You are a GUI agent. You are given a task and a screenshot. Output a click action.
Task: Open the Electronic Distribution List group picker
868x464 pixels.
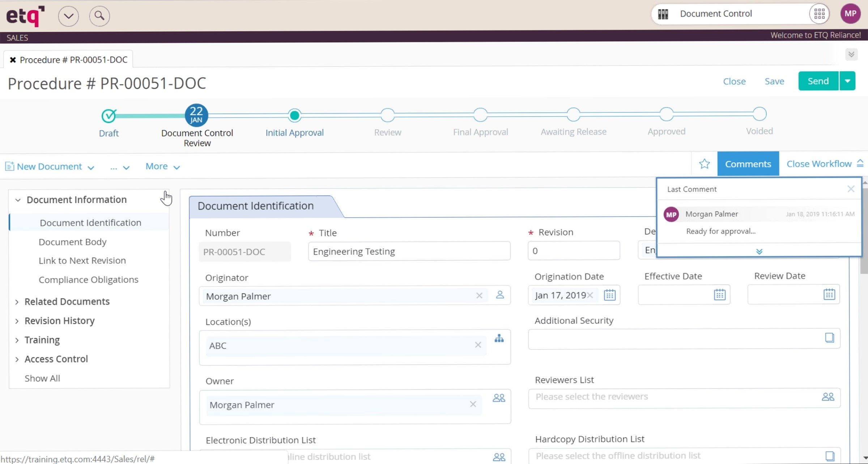point(499,457)
